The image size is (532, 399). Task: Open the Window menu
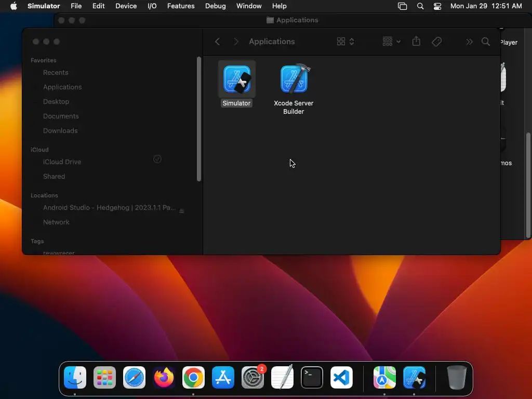coord(249,6)
